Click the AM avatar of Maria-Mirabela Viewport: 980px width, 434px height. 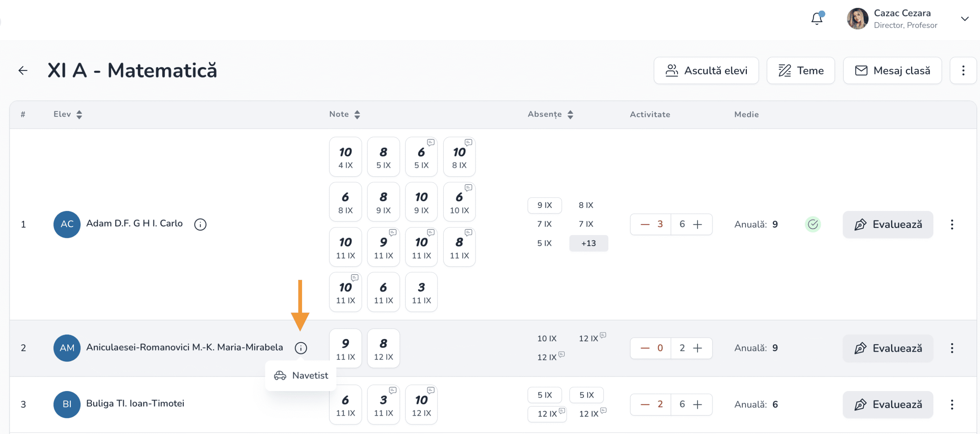(67, 348)
